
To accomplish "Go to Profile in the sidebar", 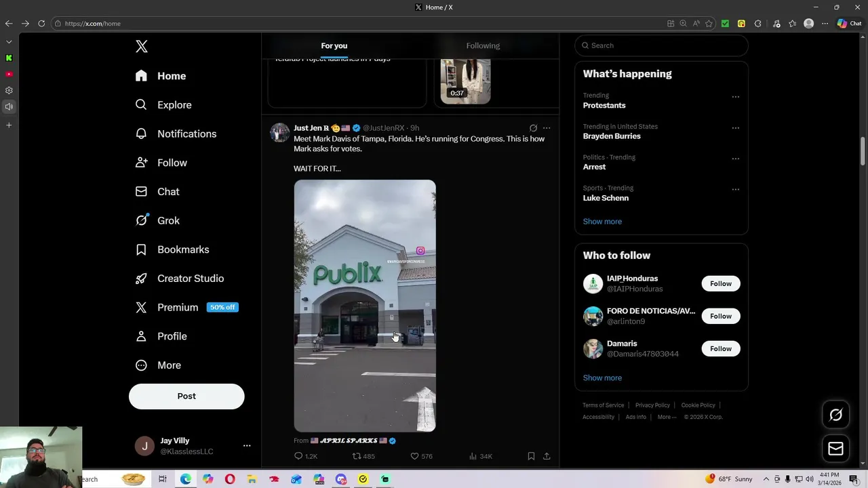I will (x=161, y=336).
